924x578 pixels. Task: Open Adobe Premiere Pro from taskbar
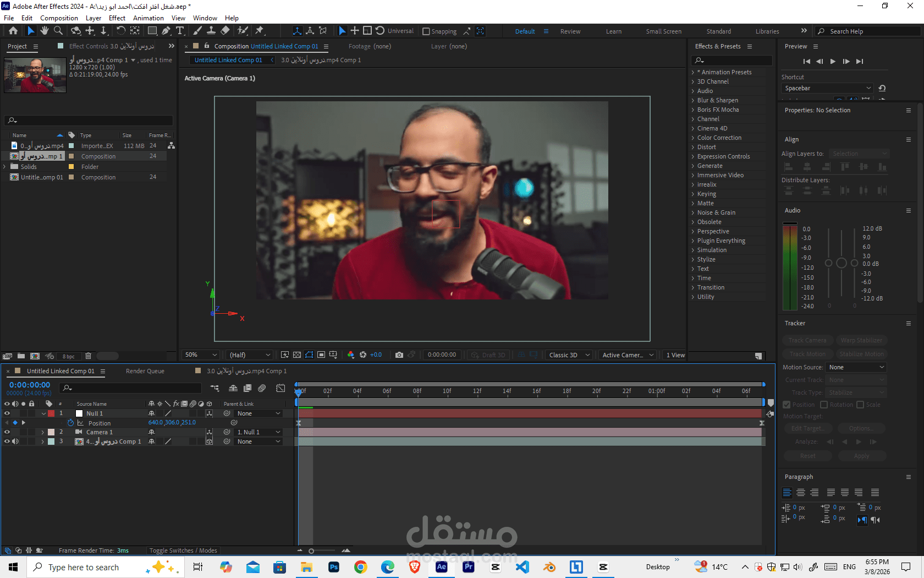[469, 567]
